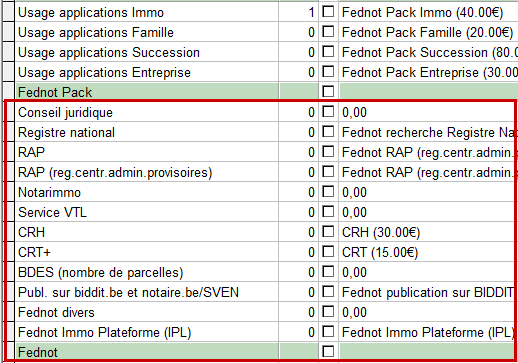The width and height of the screenshot is (518, 363).
Task: Check the Fednot Pack summary checkbox
Action: (328, 91)
